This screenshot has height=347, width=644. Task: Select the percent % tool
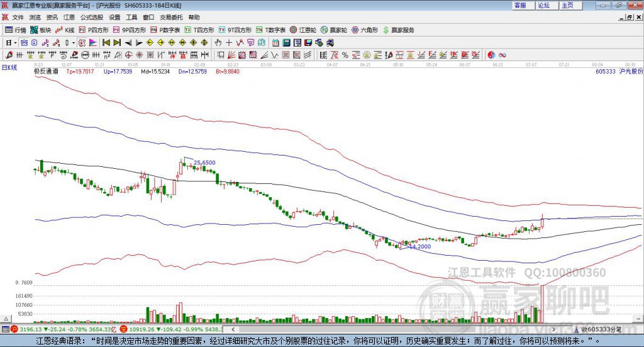(x=345, y=55)
